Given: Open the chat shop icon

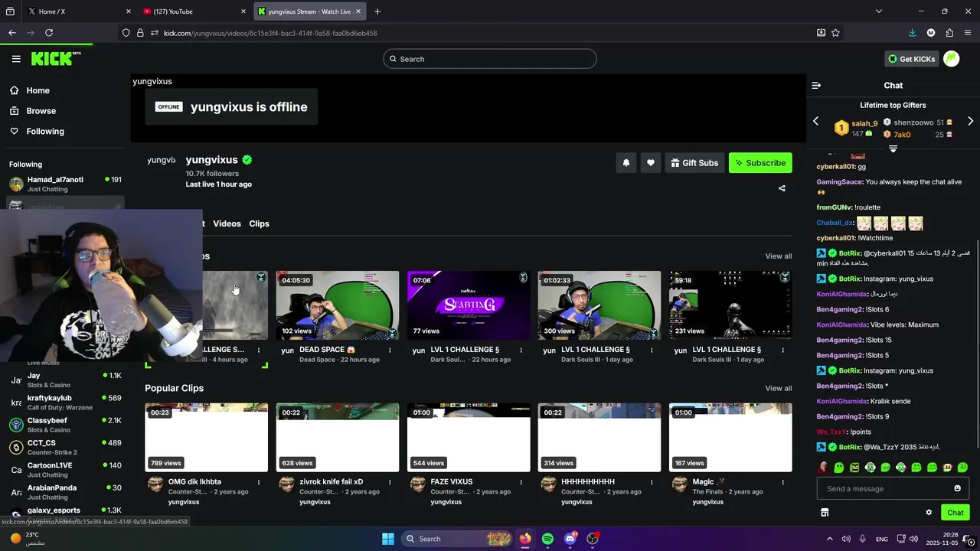Looking at the screenshot, I should 825,513.
